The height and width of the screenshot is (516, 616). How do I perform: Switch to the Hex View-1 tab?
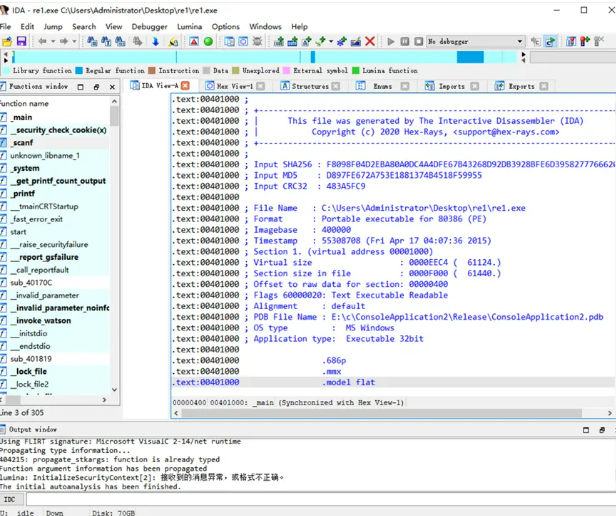click(x=235, y=86)
